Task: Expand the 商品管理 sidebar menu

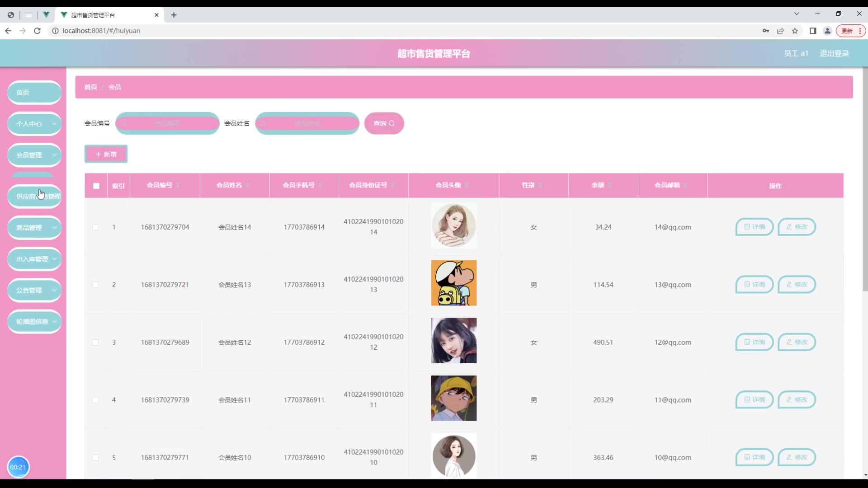Action: (x=34, y=228)
